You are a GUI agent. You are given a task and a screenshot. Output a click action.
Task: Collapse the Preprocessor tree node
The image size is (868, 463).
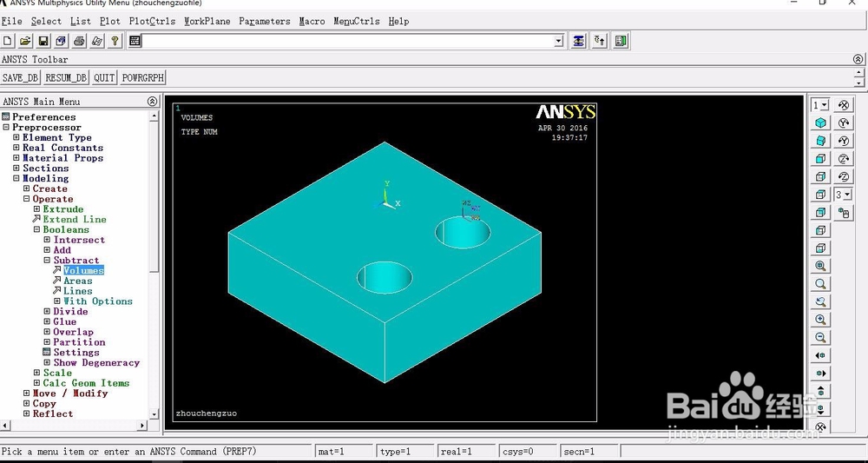5,128
